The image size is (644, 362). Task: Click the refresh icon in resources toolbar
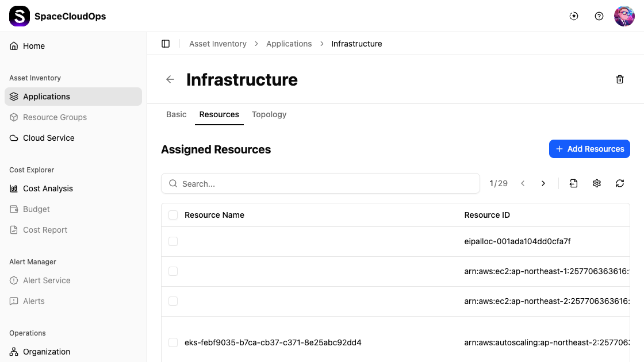[x=620, y=183]
